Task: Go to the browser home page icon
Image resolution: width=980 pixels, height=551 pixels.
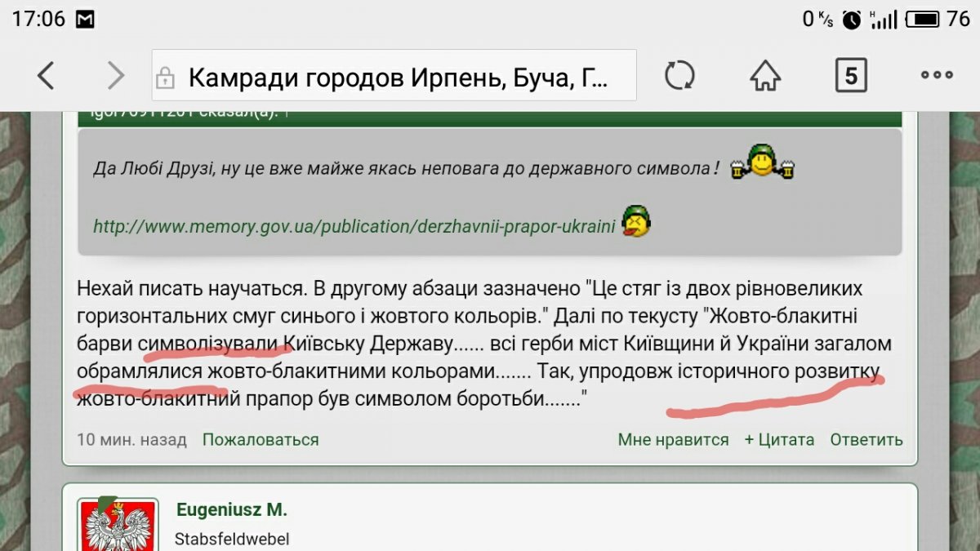Action: click(765, 77)
